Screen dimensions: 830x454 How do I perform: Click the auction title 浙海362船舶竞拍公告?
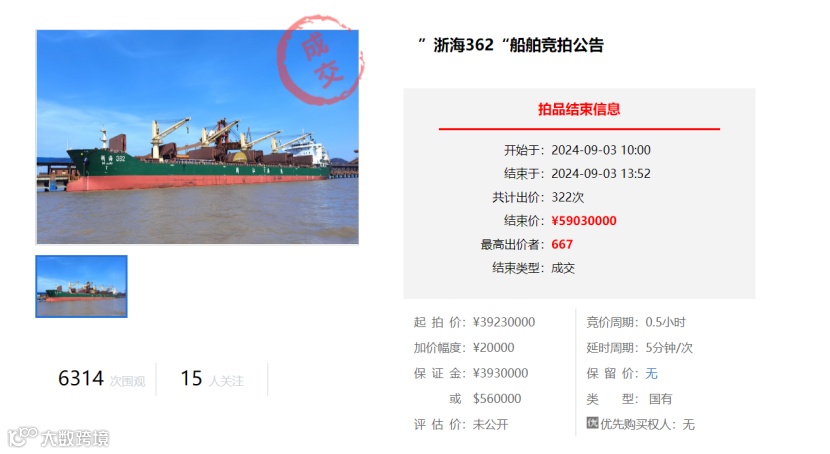click(x=511, y=45)
